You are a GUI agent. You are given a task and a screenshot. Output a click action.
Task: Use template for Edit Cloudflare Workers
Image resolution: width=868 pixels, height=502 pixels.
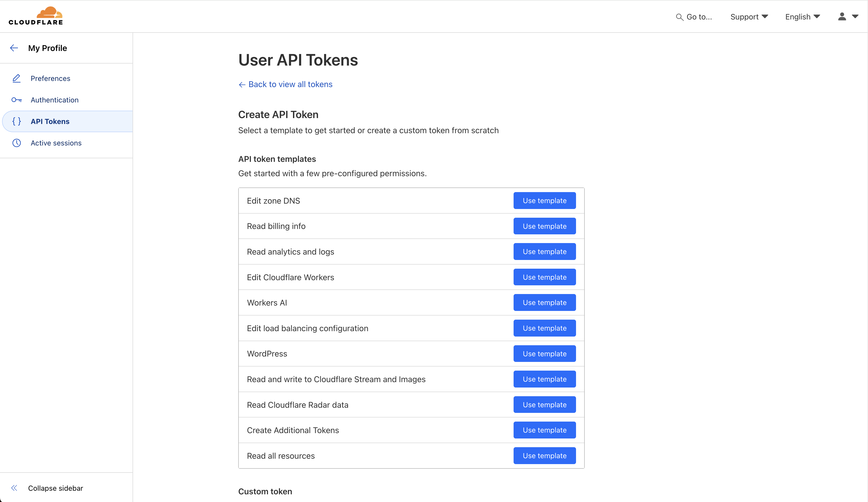[544, 277]
